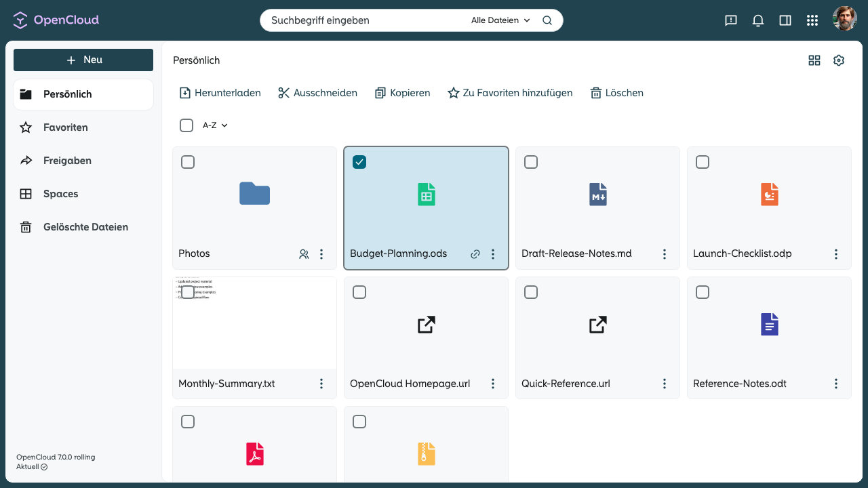Expand the A-Z sort dropdown

click(x=215, y=125)
